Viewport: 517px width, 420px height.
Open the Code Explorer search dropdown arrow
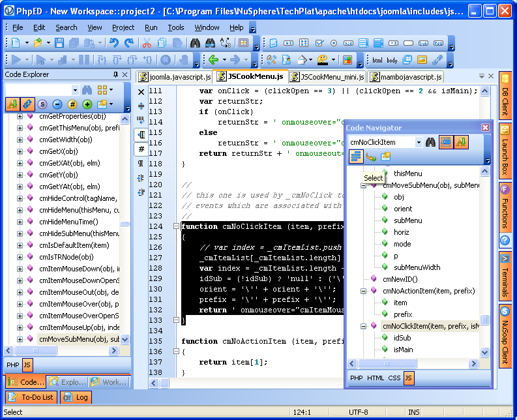[x=75, y=90]
